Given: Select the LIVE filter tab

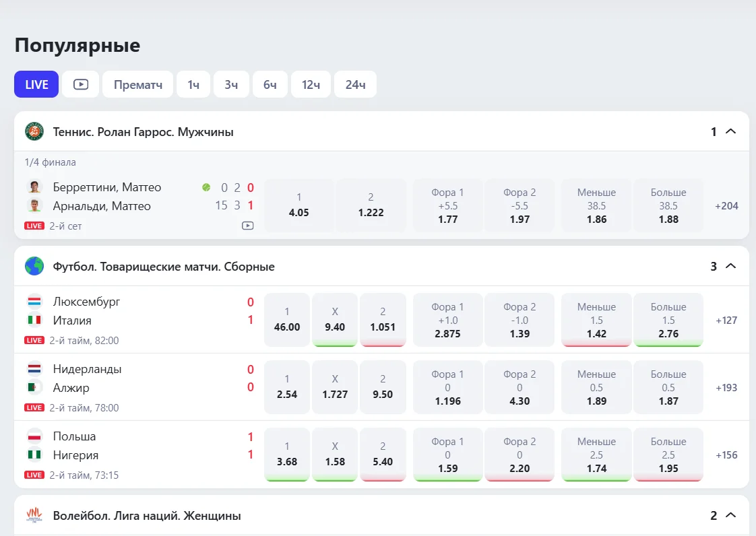Looking at the screenshot, I should tap(36, 84).
